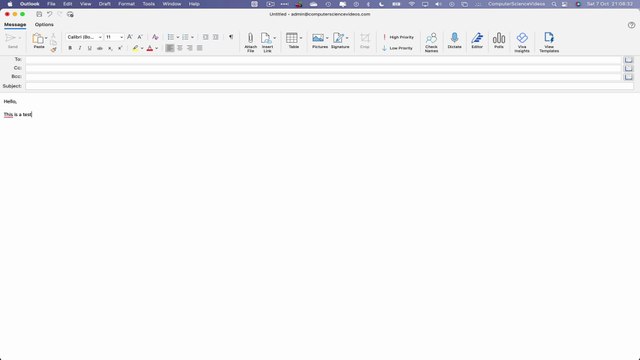The width and height of the screenshot is (640, 360).
Task: Switch to Options ribbon tab
Action: point(44,24)
